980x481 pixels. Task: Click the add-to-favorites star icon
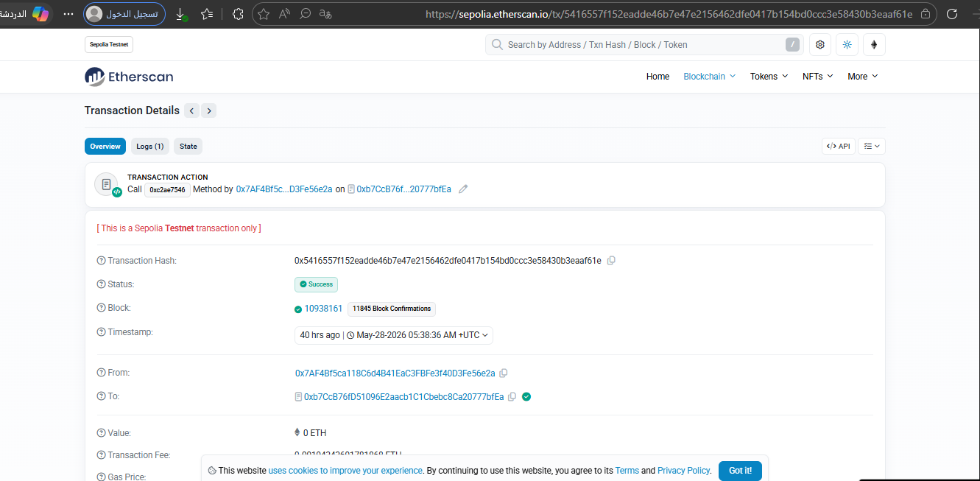[264, 14]
